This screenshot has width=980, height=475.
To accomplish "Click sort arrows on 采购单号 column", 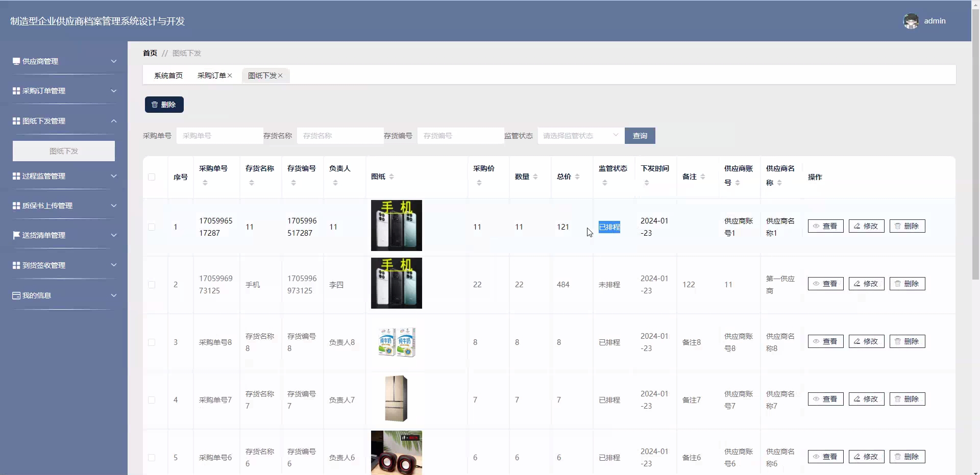I will point(205,183).
